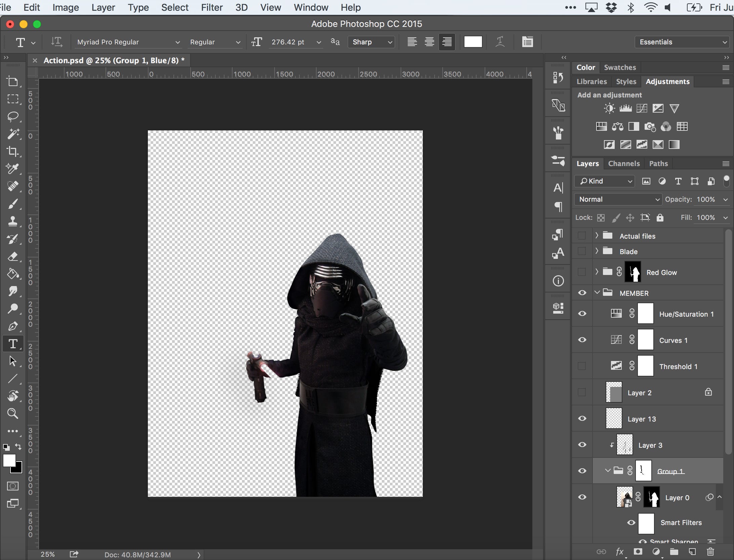This screenshot has height=560, width=734.
Task: Open the Opacity slider arrow
Action: 725,200
